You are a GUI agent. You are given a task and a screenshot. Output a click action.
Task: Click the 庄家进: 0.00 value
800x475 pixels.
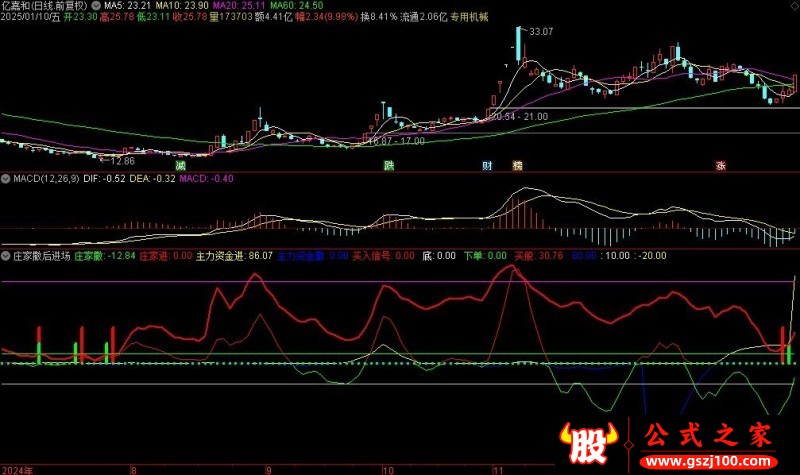point(166,256)
